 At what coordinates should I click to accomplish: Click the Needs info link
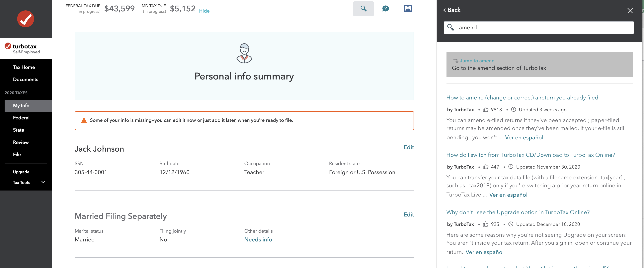[258, 240]
